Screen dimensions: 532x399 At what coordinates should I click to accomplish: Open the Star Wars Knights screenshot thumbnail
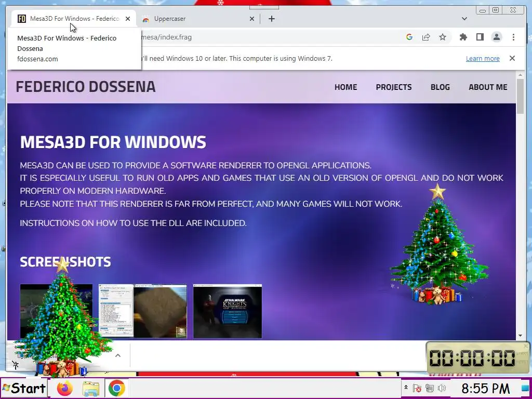[228, 311]
